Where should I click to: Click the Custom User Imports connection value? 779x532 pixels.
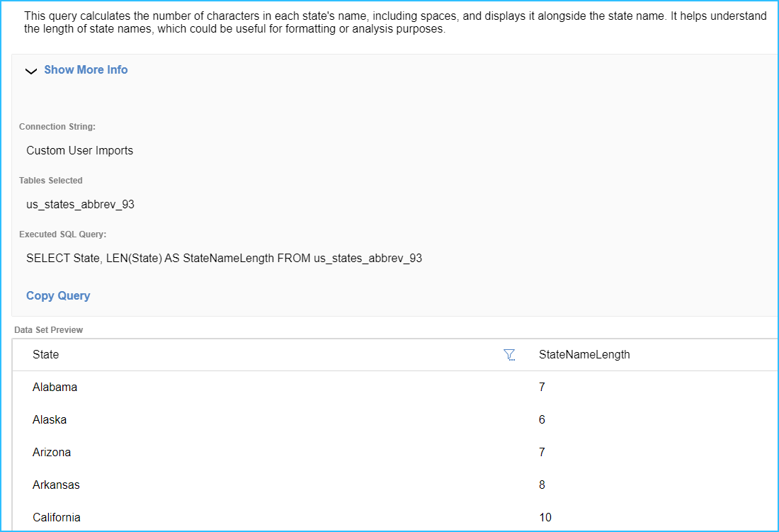tap(79, 150)
